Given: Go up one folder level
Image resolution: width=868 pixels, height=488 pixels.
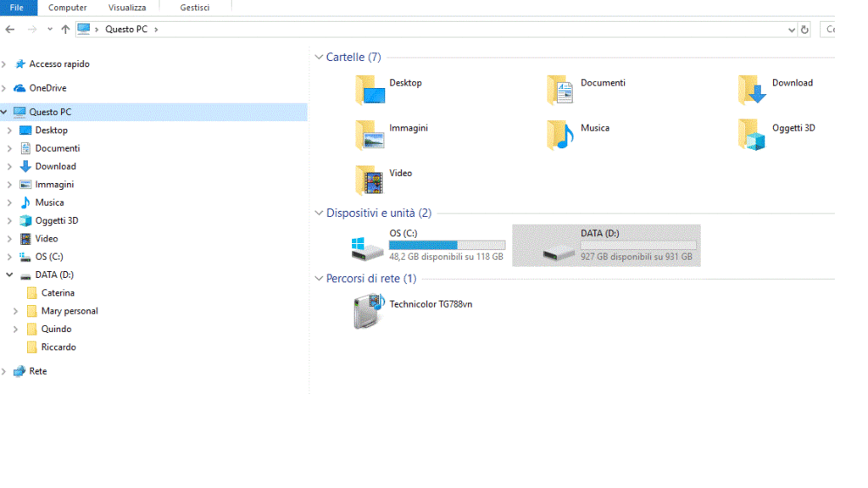Looking at the screenshot, I should 65,30.
